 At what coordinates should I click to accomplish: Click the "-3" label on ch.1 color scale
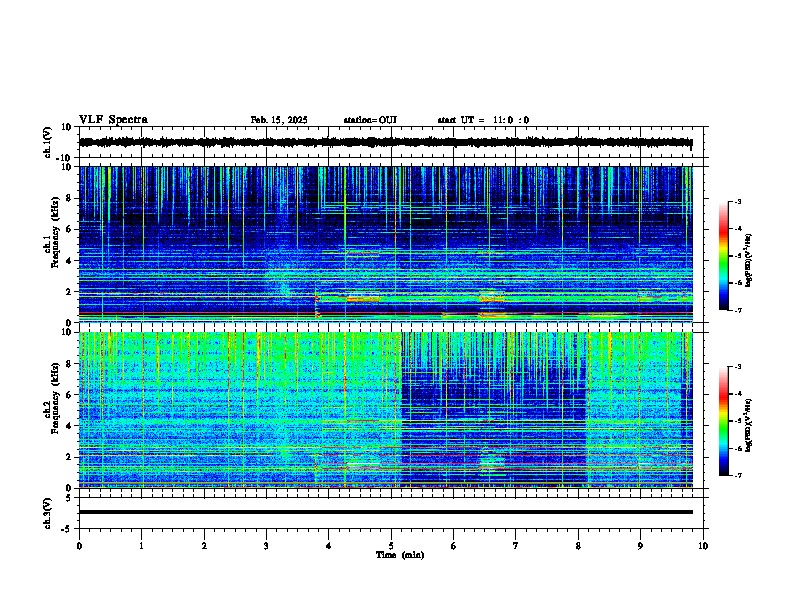(x=737, y=201)
